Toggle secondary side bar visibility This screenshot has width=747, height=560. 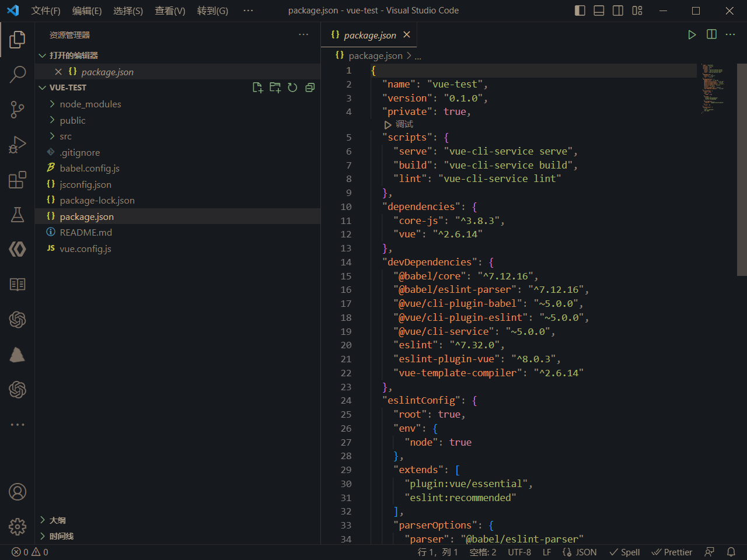point(618,10)
